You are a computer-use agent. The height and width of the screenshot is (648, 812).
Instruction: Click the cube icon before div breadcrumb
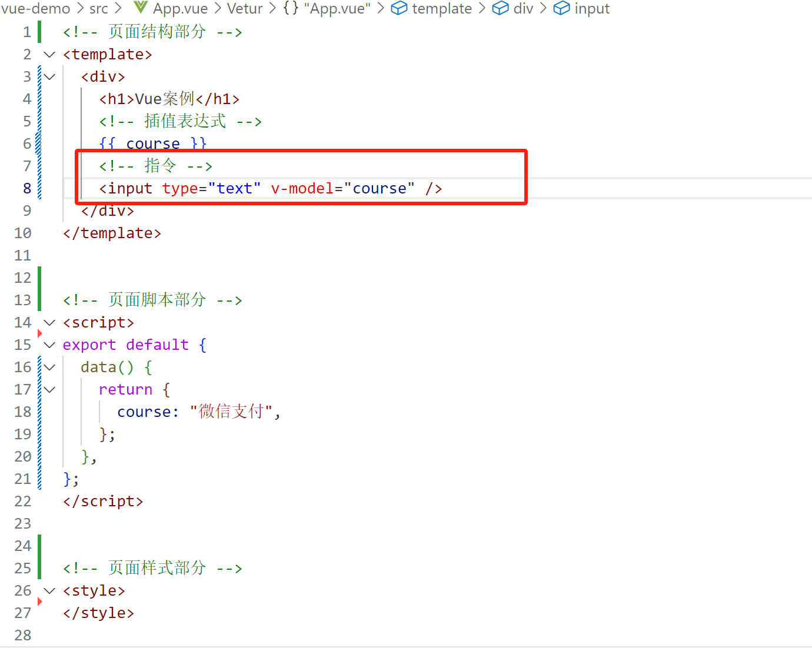coord(500,8)
